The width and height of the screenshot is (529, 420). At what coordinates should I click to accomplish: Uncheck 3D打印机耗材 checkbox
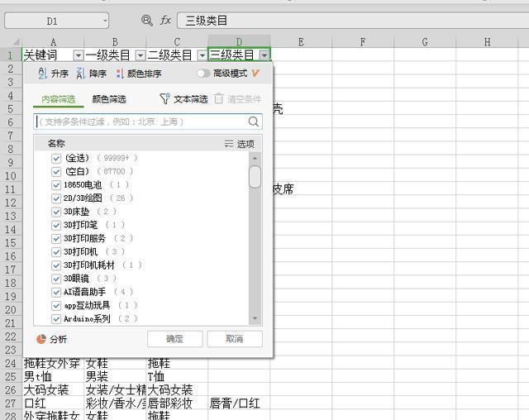(x=56, y=265)
